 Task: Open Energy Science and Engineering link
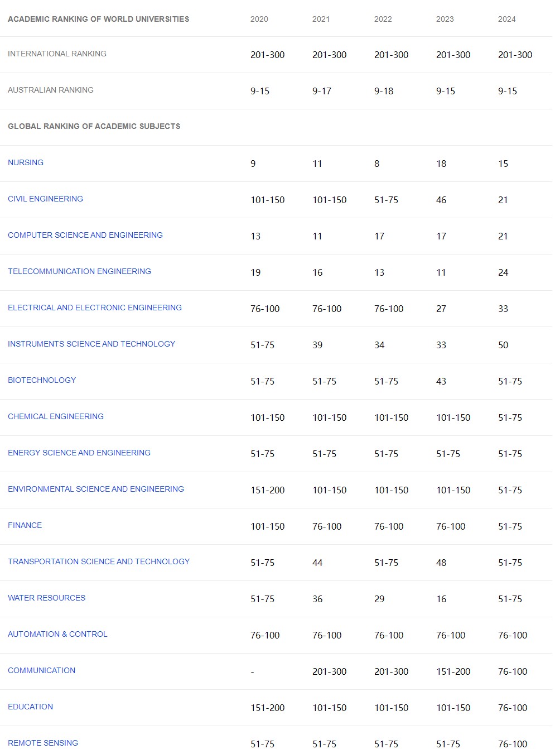click(79, 453)
